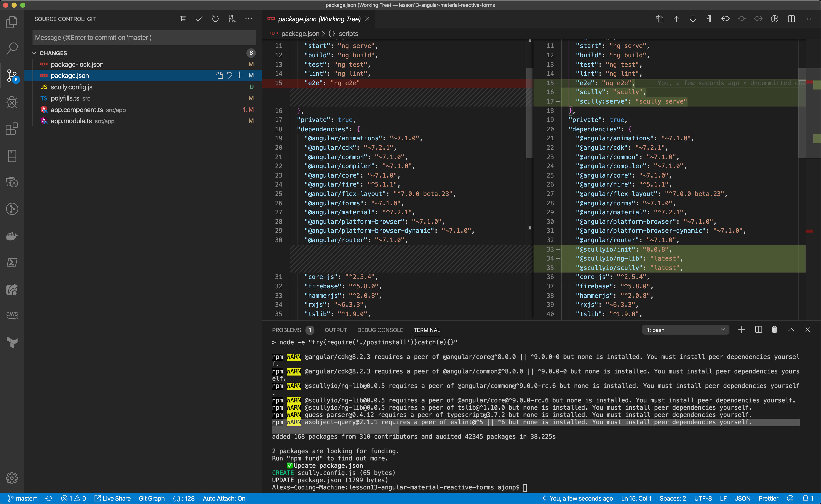Open the Manage gear settings icon
This screenshot has height=504, width=821.
(12, 478)
